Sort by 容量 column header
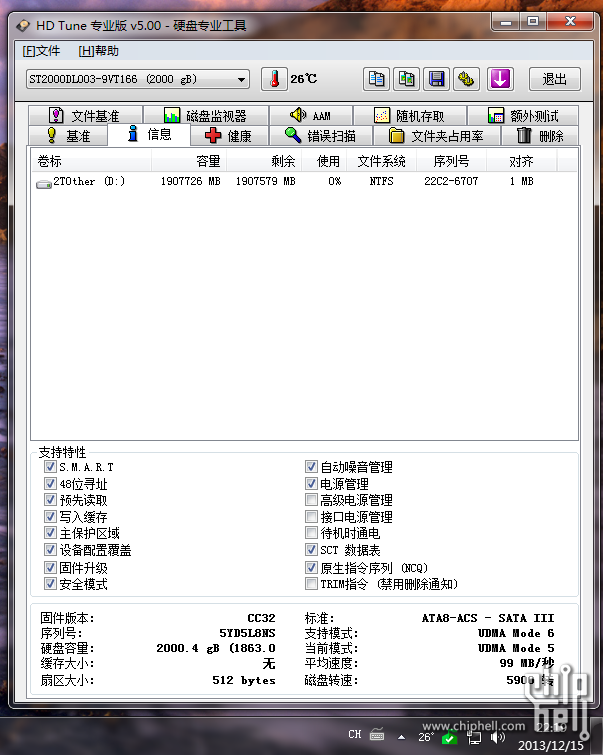 tap(189, 161)
